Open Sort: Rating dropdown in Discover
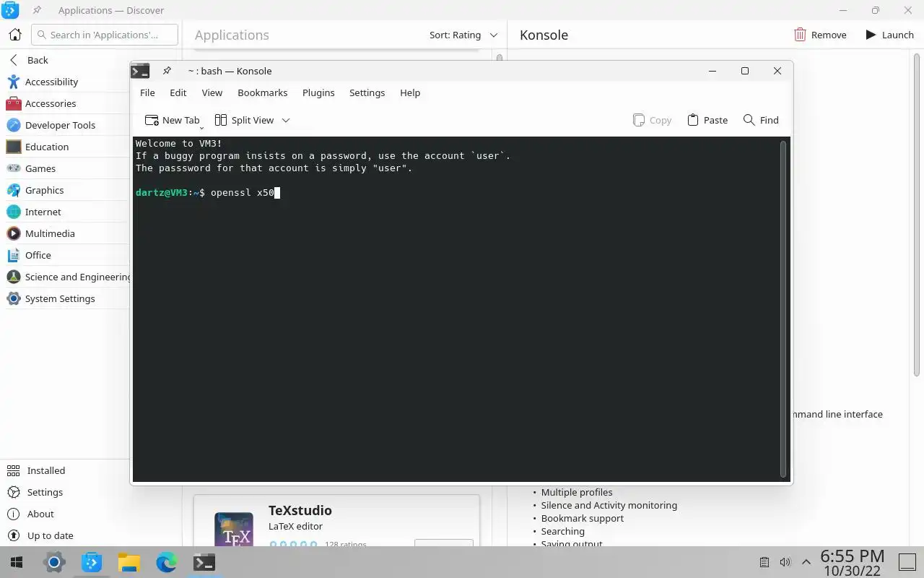Image resolution: width=924 pixels, height=578 pixels. point(463,35)
